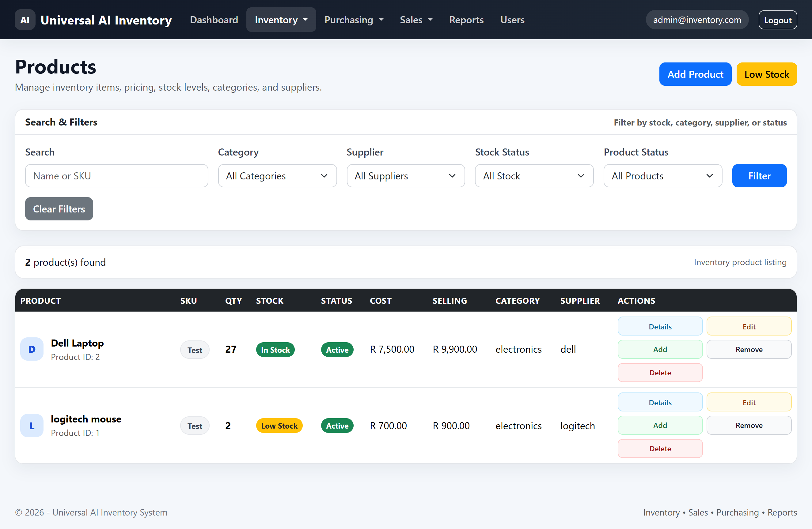Click the Test SKU badge for logitech mouse
Image resolution: width=812 pixels, height=529 pixels.
click(195, 426)
